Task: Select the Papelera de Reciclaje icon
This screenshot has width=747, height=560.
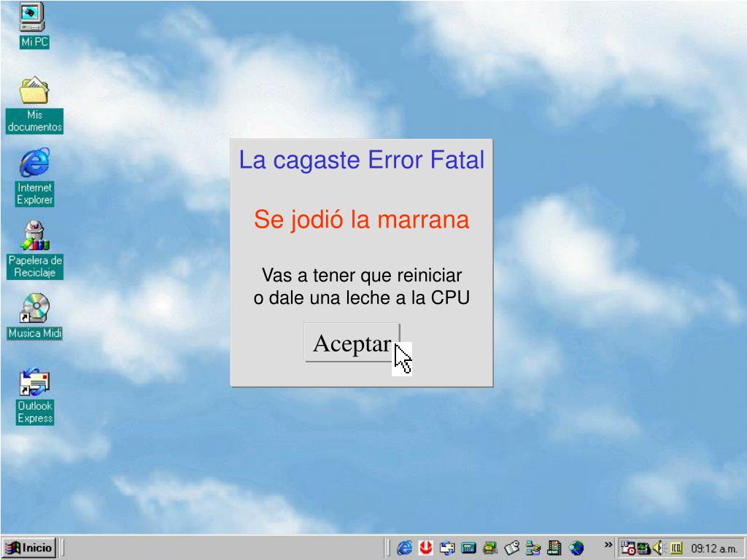Action: [x=35, y=249]
